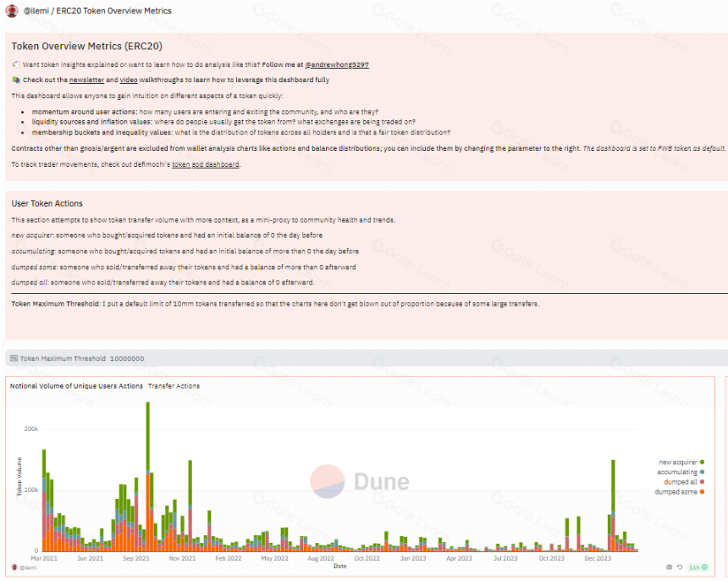This screenshot has height=581, width=728.
Task: Click the camera screenshot icon below the chart
Action: (669, 567)
